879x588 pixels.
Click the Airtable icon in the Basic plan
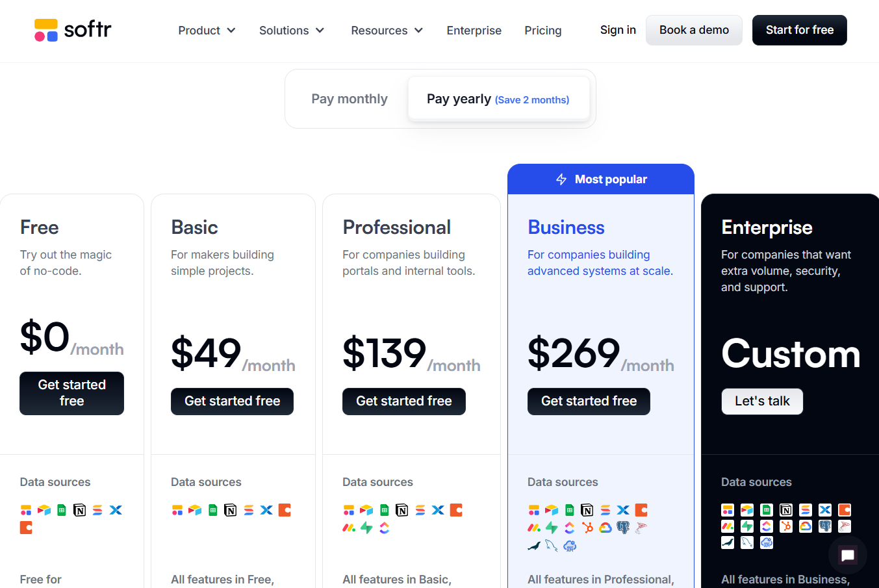point(195,510)
